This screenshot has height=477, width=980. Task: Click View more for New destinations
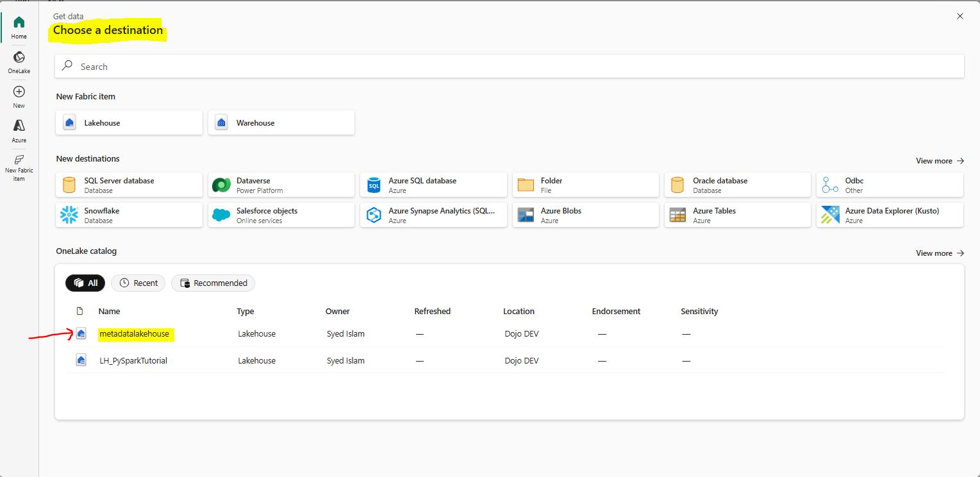point(940,161)
